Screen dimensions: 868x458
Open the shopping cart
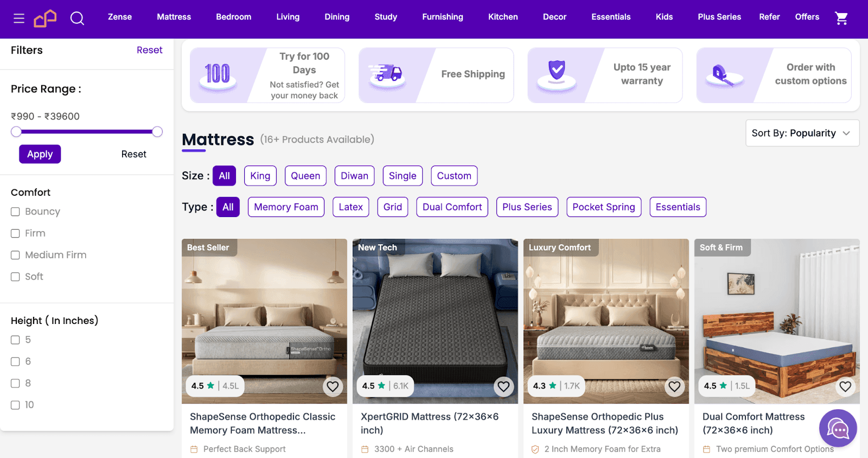point(841,17)
